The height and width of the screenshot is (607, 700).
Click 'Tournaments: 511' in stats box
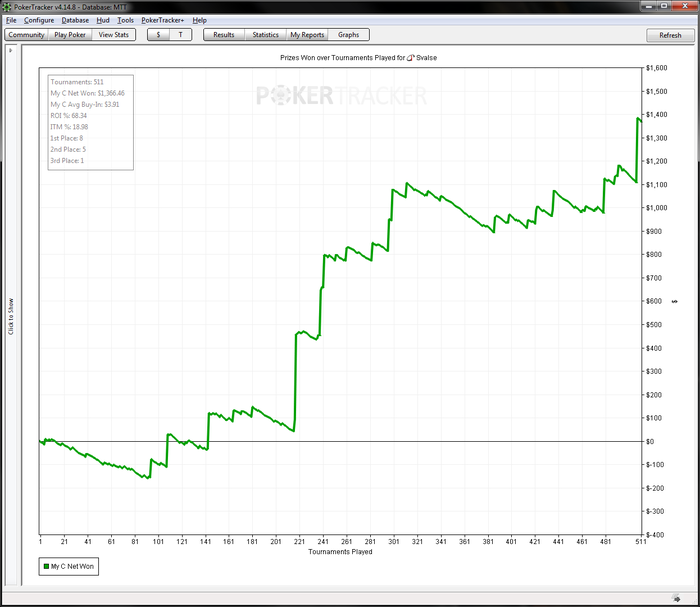pyautogui.click(x=77, y=82)
